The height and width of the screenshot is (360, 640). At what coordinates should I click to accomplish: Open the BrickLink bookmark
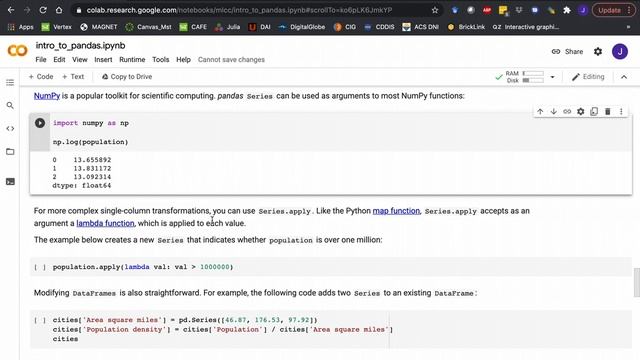pos(466,27)
